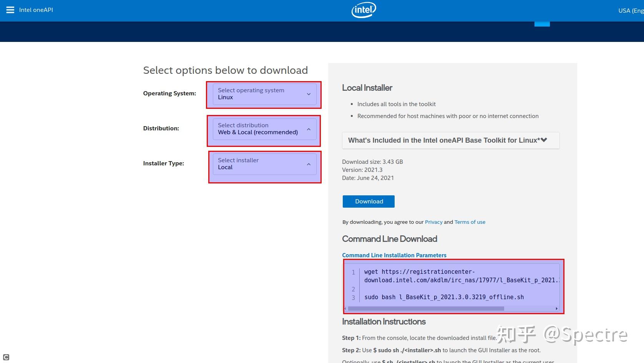
Task: Click the Intel logo in header
Action: click(363, 10)
